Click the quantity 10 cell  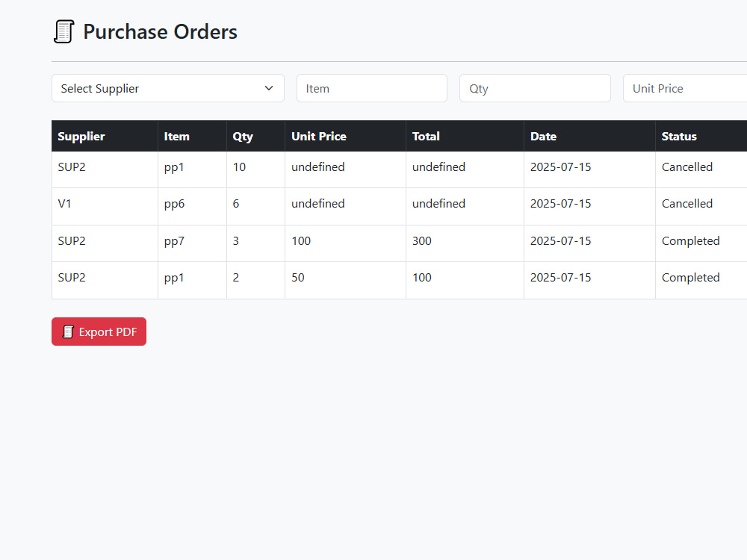(255, 169)
